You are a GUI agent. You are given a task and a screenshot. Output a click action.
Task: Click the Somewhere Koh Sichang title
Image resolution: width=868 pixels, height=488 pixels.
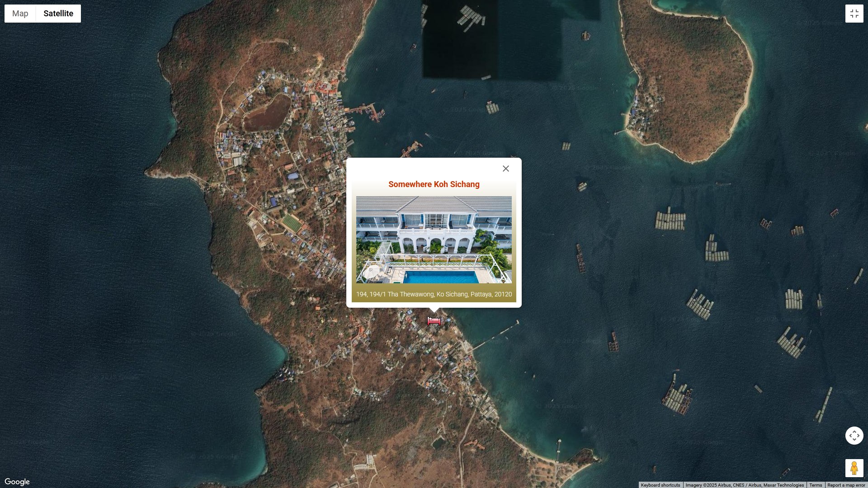click(434, 184)
